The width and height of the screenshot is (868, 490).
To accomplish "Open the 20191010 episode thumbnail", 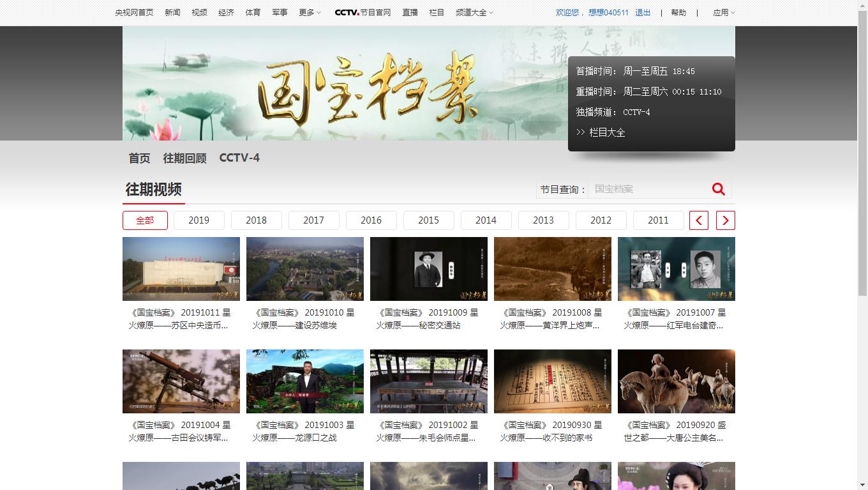I will pos(305,269).
